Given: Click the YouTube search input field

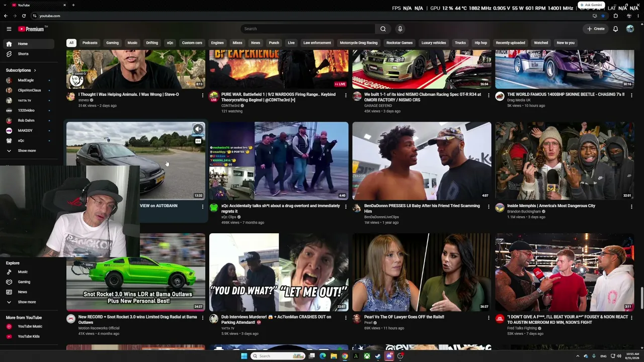Looking at the screenshot, I should pyautogui.click(x=308, y=29).
